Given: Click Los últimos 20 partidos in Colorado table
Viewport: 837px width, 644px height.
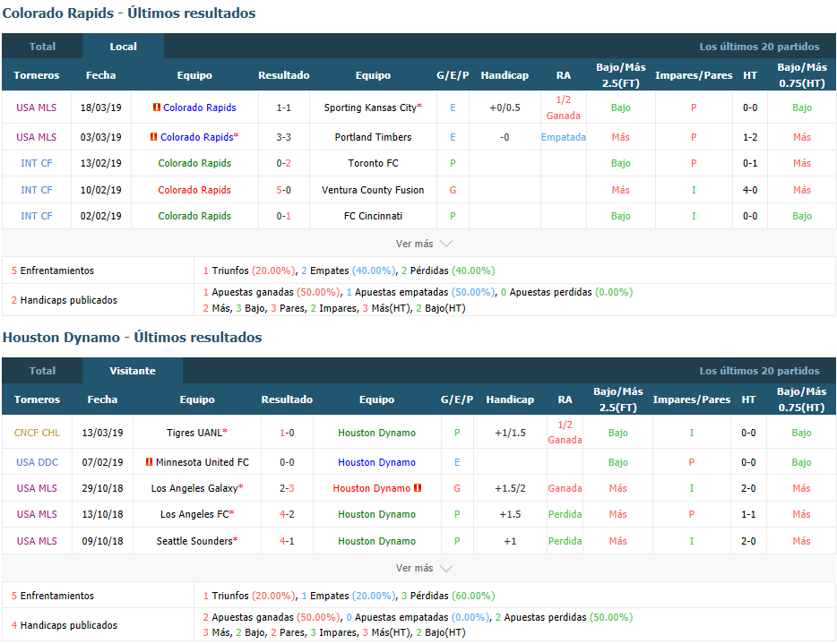Looking at the screenshot, I should point(759,47).
